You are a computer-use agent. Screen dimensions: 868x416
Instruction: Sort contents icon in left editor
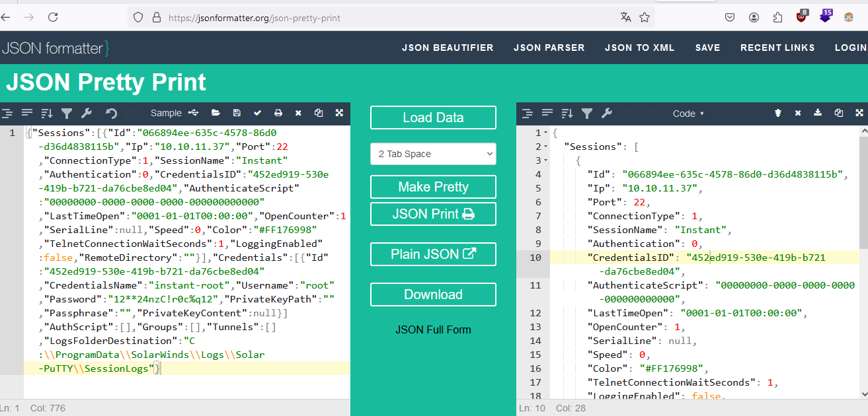47,113
